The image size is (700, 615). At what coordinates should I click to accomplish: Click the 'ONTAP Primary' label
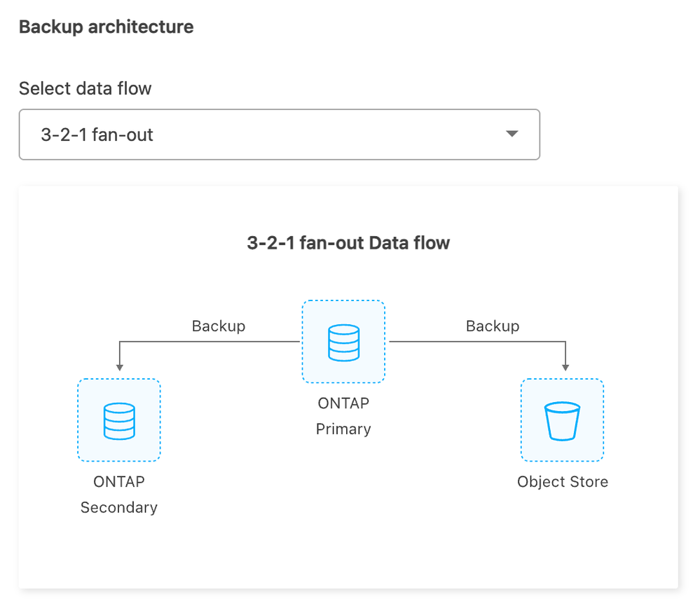343,416
